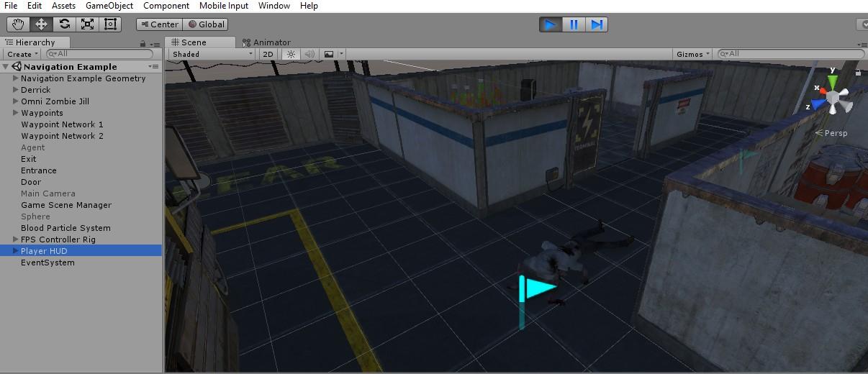
Task: Open the Shaded draw mode dropdown
Action: click(x=212, y=54)
